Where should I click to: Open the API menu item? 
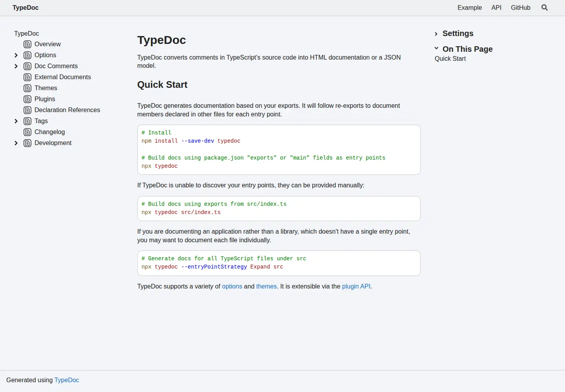[496, 7]
